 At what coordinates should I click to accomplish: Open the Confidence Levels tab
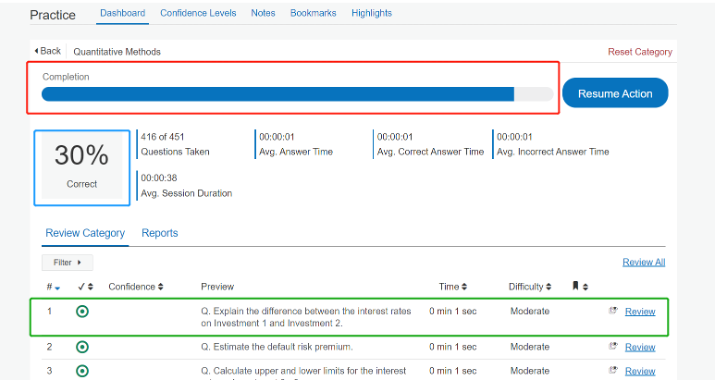click(198, 13)
